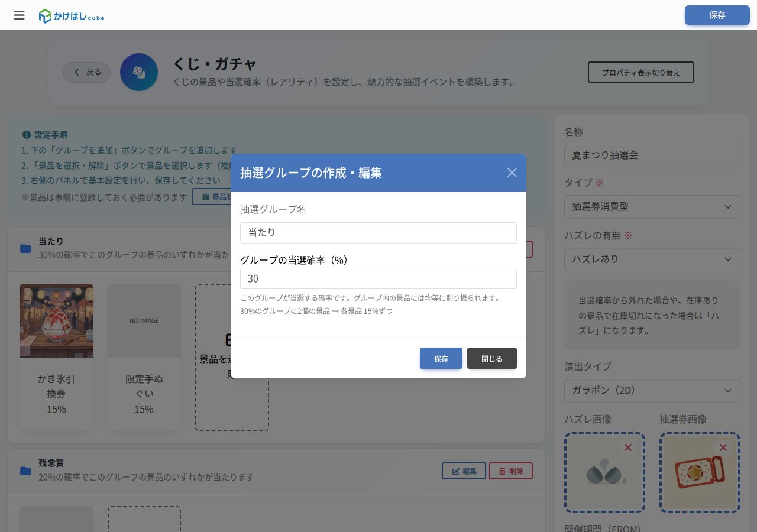
Task: Click the 設定手順 heading text
Action: tap(51, 135)
